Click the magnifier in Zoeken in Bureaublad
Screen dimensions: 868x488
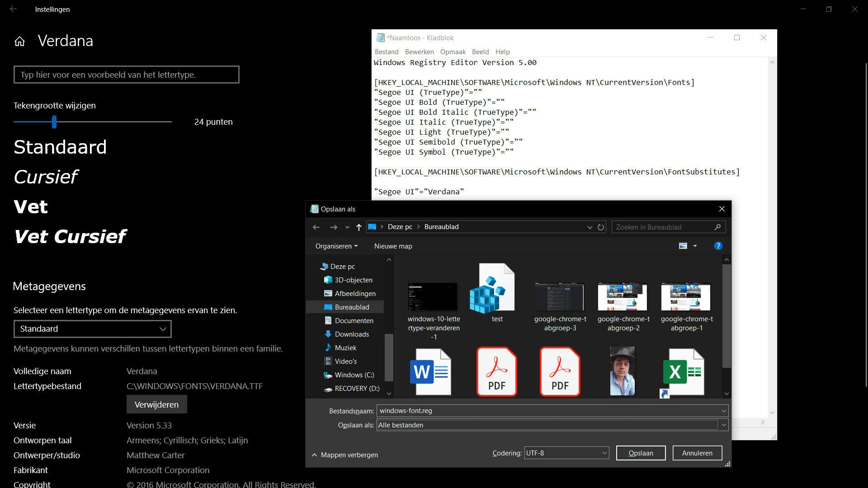[x=719, y=227]
